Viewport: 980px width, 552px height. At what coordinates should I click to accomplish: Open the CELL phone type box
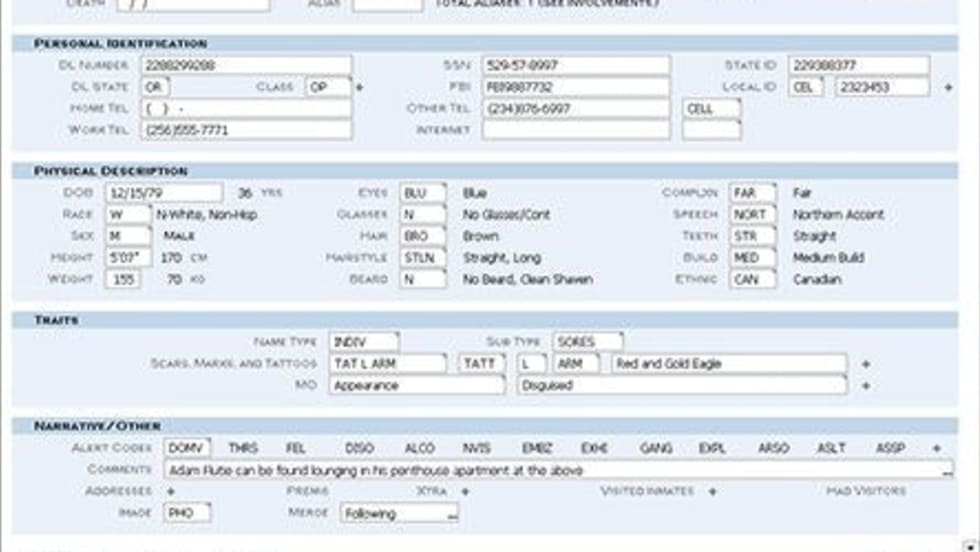click(711, 108)
